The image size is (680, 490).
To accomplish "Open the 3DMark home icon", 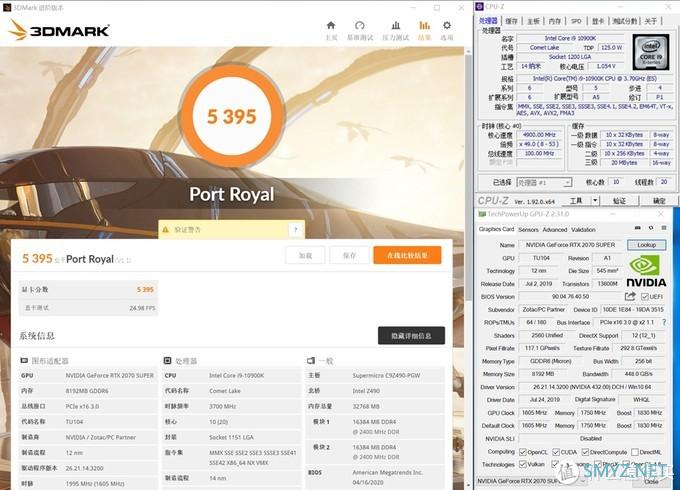I will pos(331,25).
